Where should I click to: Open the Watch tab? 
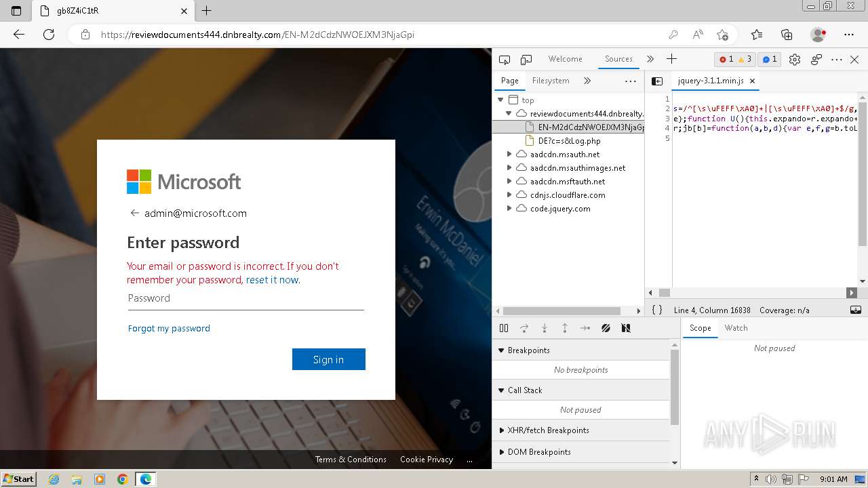(x=736, y=328)
